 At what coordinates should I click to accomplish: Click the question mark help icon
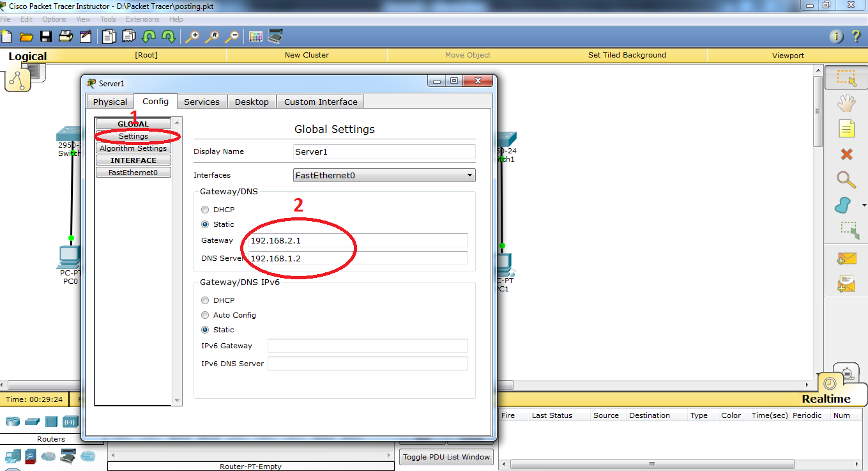coord(857,36)
